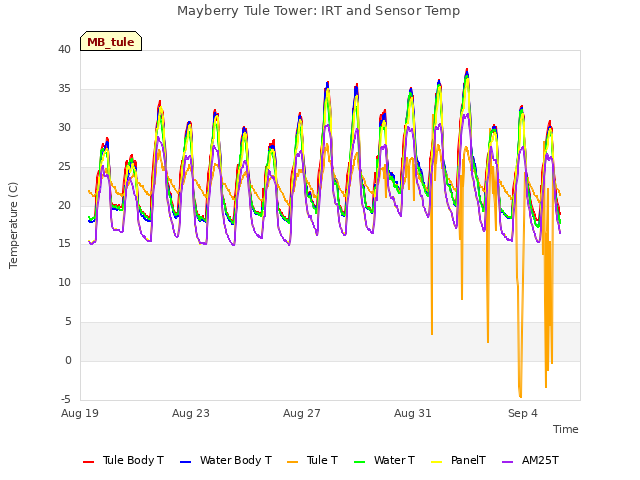Click the 25 y-axis tick label
The height and width of the screenshot is (480, 640).
[x=64, y=167]
